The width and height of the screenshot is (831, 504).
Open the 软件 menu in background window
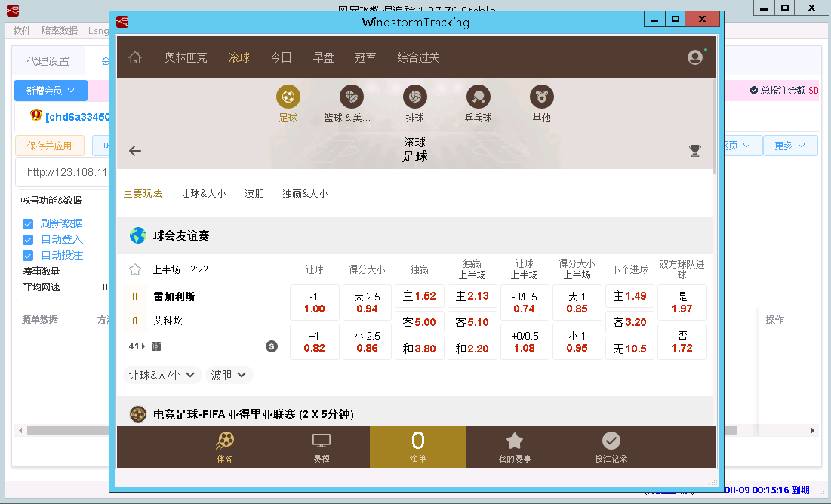(22, 31)
